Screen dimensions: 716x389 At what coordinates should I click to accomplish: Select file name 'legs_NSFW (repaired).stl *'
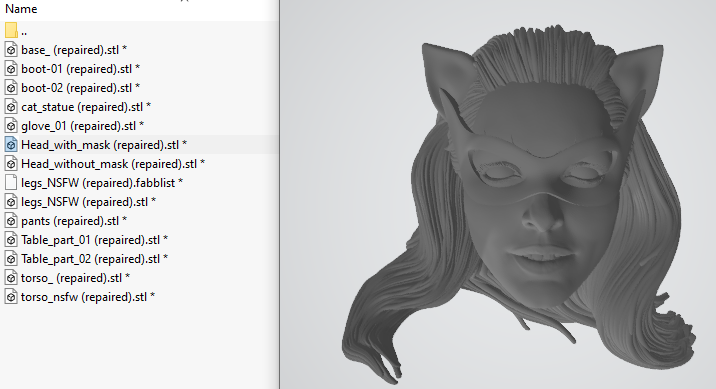(89, 202)
